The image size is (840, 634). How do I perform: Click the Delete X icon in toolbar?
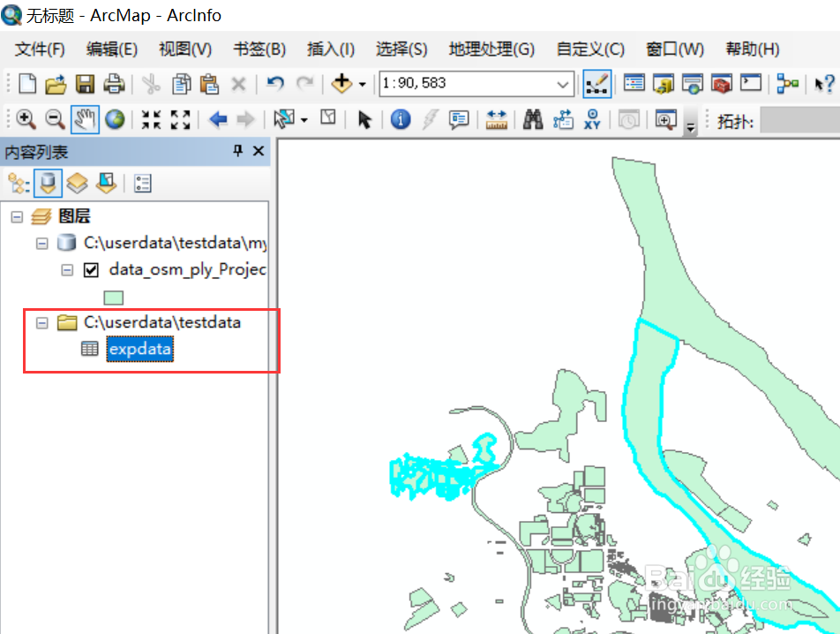click(238, 84)
